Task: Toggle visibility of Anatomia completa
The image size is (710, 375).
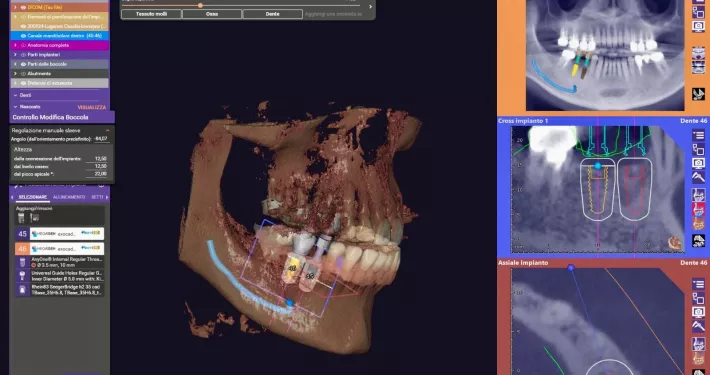Action: coord(23,45)
